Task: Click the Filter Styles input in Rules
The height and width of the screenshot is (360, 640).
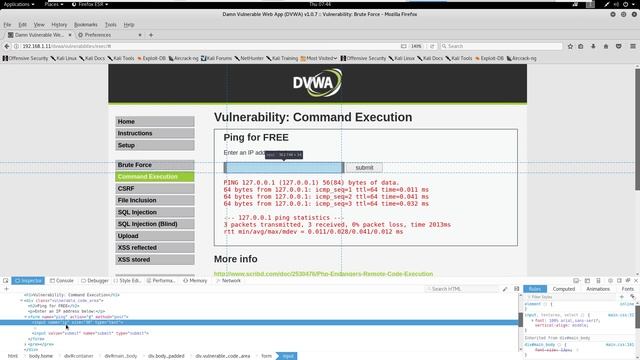Action: point(570,297)
